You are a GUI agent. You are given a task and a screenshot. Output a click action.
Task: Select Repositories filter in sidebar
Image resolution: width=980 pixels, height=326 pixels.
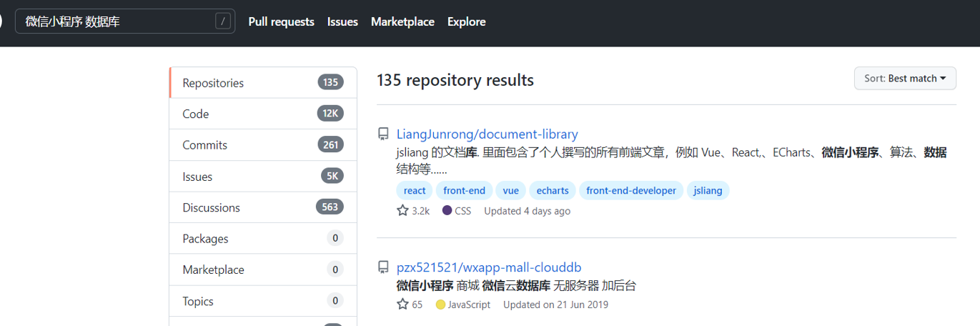click(263, 83)
